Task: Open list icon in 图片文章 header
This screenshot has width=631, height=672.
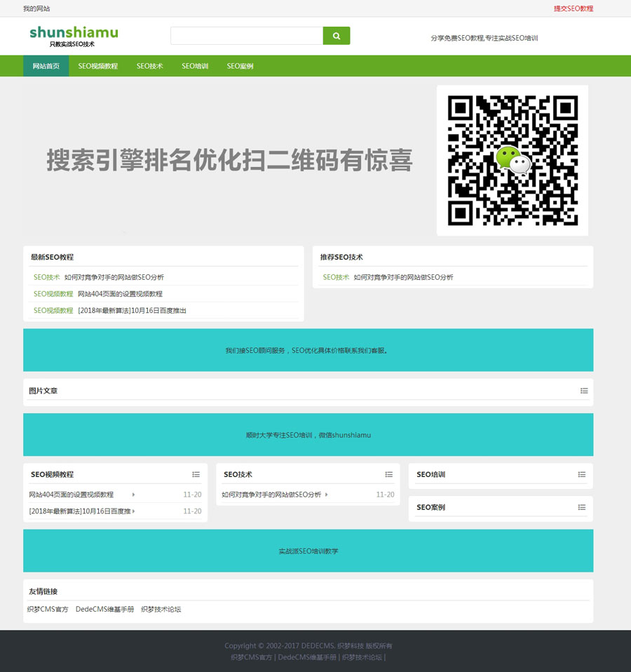Action: [584, 391]
